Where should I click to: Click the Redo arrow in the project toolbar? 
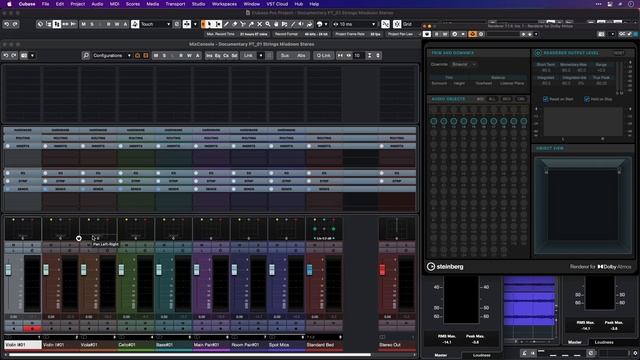click(x=15, y=24)
